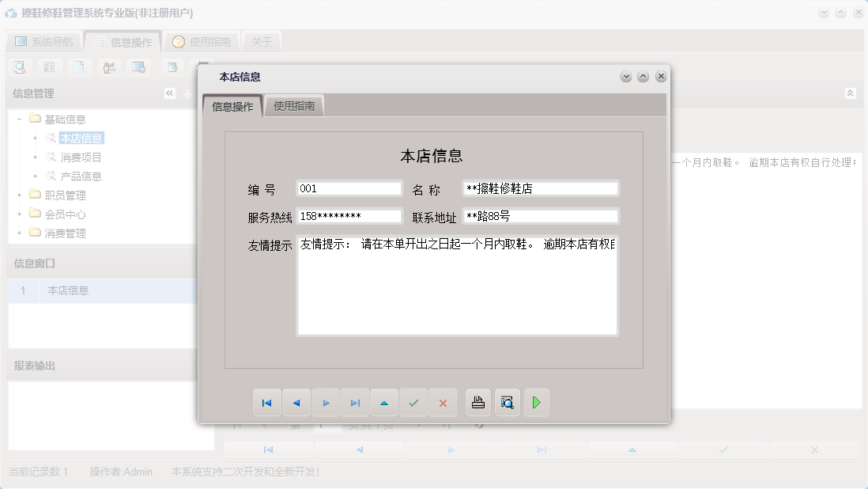Screen dimensions: 868x489
Task: Click the magnifier preview toolbar icon
Action: (x=18, y=67)
